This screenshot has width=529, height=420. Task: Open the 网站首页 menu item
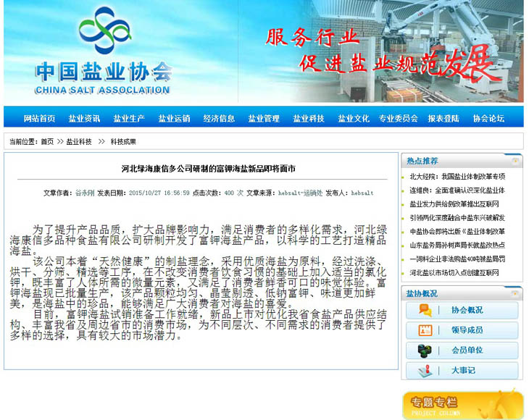point(39,118)
